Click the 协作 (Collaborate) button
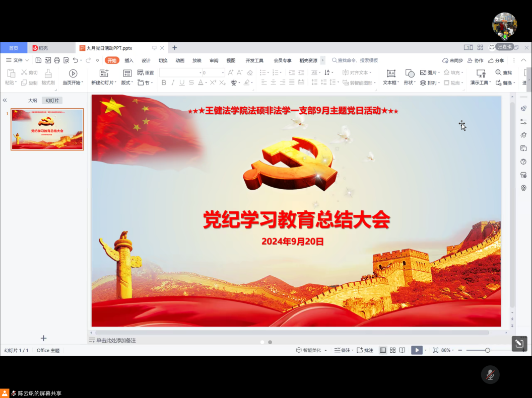This screenshot has width=532, height=398. tap(475, 60)
